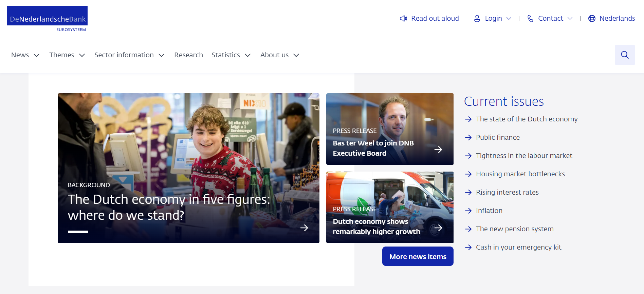Expand the Sector information menu
The width and height of the screenshot is (644, 294).
coord(129,55)
